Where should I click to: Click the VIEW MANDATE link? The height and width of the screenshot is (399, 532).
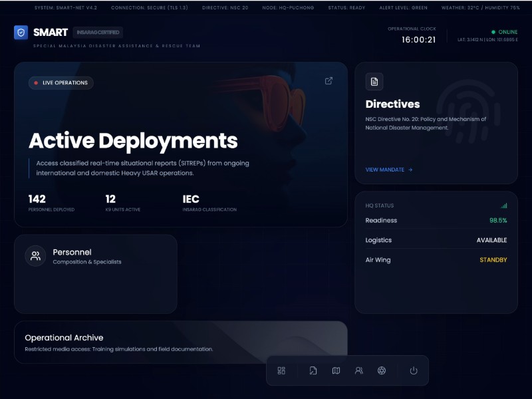coord(388,170)
